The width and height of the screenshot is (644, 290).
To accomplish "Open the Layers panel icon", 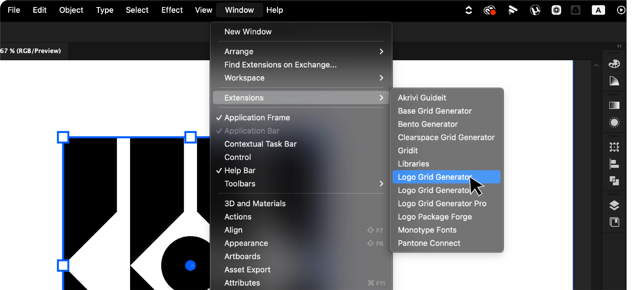I will click(x=614, y=205).
